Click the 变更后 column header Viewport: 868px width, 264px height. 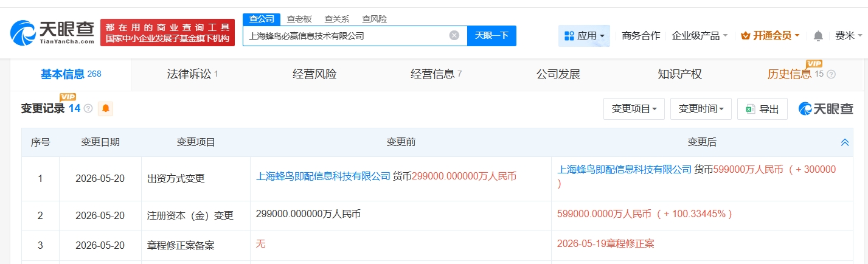tap(702, 142)
